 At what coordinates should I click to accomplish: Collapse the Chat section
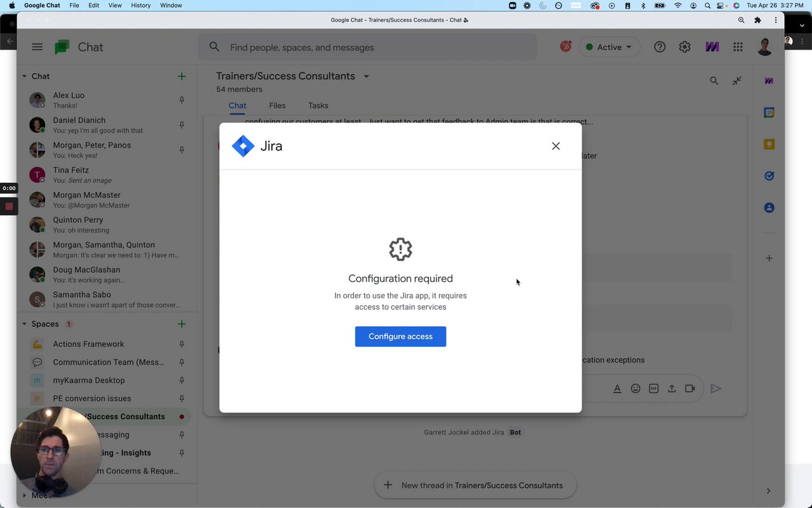click(x=24, y=76)
